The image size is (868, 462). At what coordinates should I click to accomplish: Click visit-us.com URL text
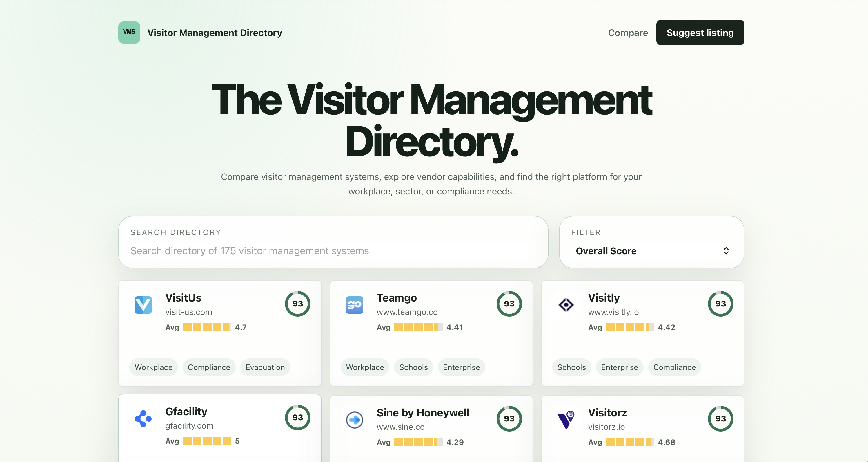tap(189, 312)
